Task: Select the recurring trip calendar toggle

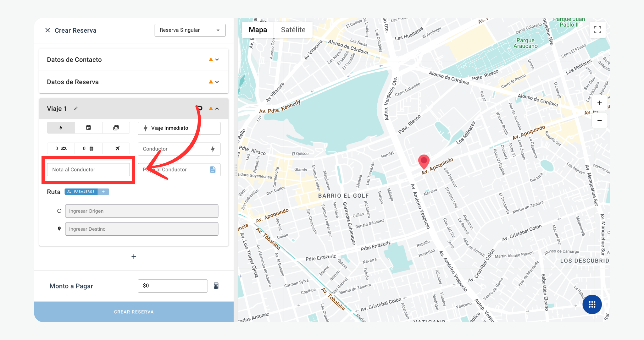Action: point(116,128)
